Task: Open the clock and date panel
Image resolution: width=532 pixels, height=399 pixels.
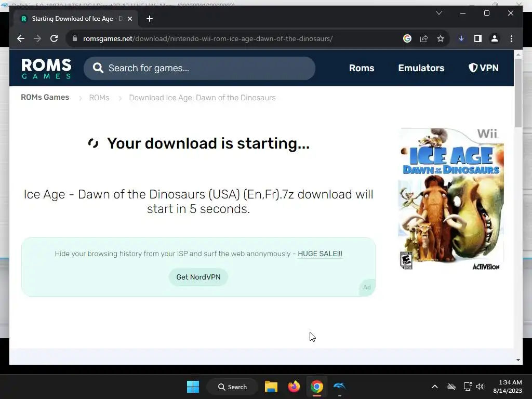Action: coord(507,387)
